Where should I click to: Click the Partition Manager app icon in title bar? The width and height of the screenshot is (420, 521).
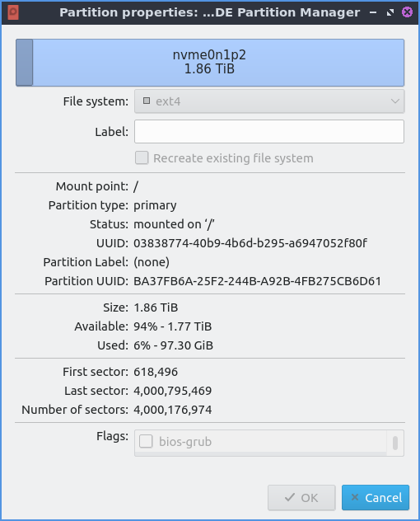click(x=13, y=12)
